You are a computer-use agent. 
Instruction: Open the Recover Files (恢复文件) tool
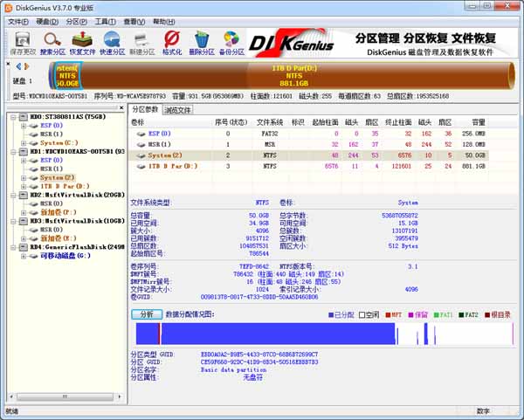(x=82, y=40)
